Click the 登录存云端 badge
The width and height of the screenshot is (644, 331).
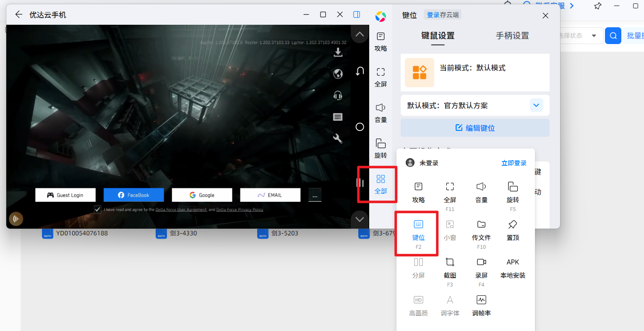(443, 15)
